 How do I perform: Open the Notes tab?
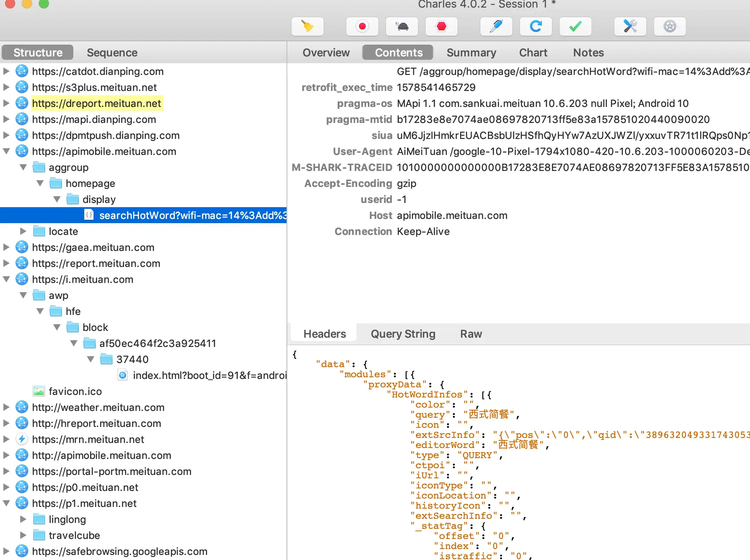click(x=588, y=53)
